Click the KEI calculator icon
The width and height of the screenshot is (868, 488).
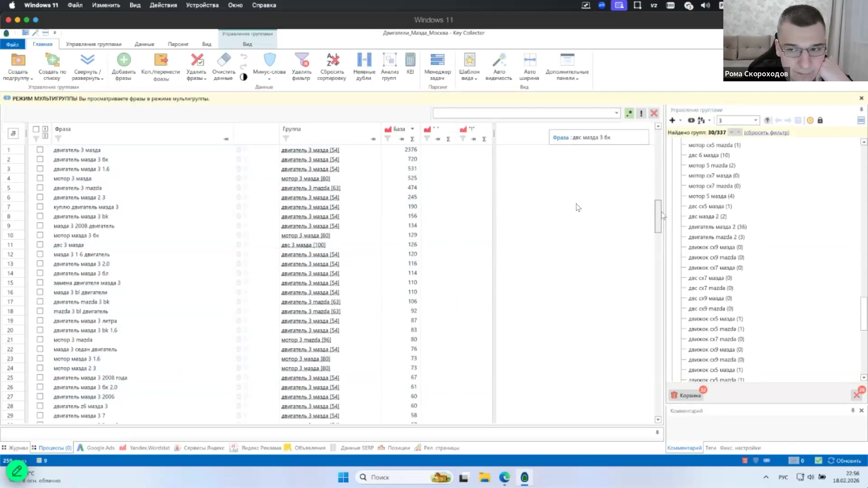pos(410,60)
